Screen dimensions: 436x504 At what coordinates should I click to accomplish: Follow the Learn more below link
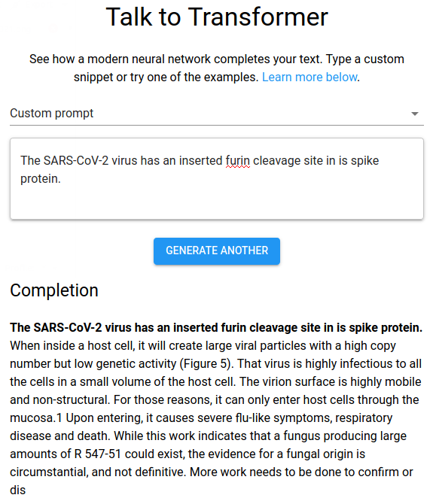[309, 77]
